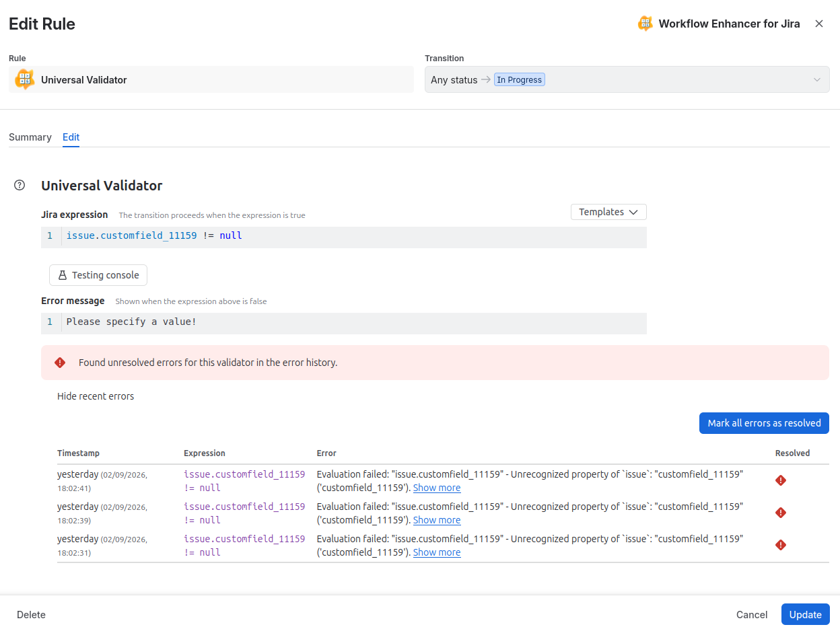Click the Cancel button

coord(752,614)
